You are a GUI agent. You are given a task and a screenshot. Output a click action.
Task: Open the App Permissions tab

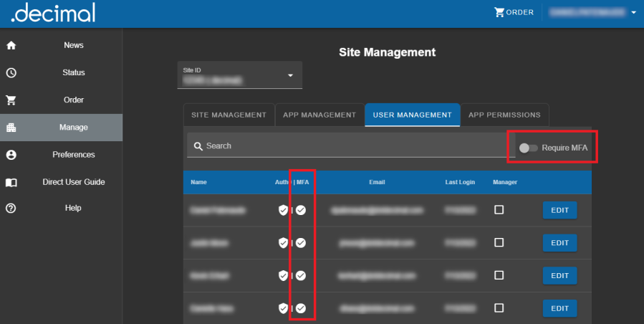point(505,115)
